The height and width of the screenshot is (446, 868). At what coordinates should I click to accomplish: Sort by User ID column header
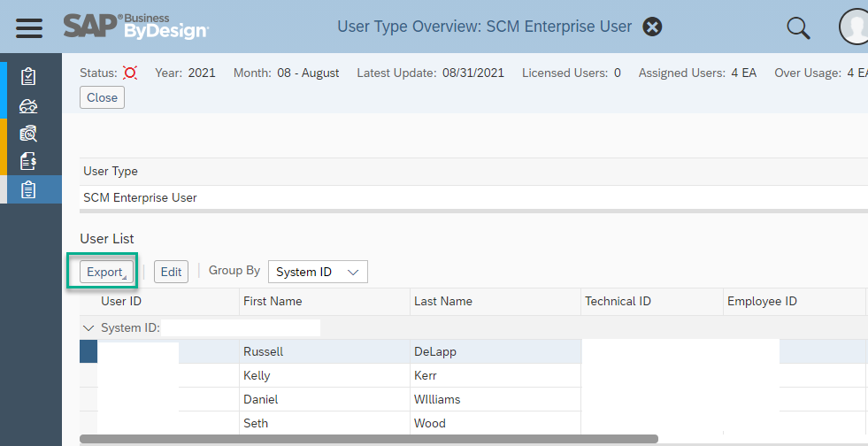tap(121, 301)
